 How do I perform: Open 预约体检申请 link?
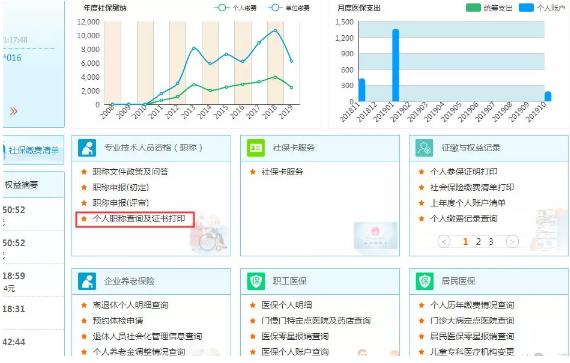click(x=118, y=320)
